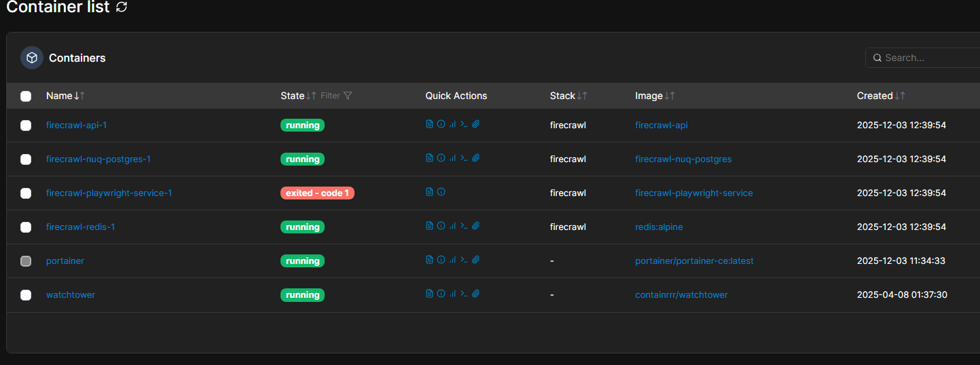This screenshot has width=980, height=365.
Task: Inspect firecrawl-playwright-service-1 container
Action: pyautogui.click(x=441, y=192)
